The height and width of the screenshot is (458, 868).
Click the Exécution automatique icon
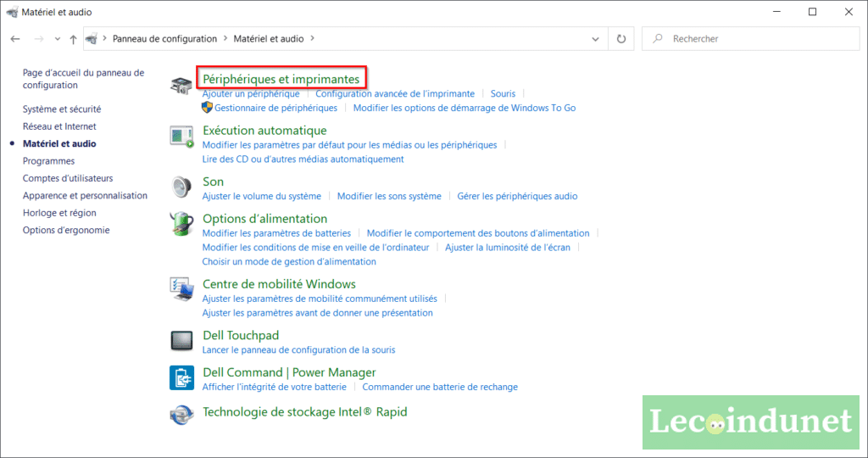[181, 137]
